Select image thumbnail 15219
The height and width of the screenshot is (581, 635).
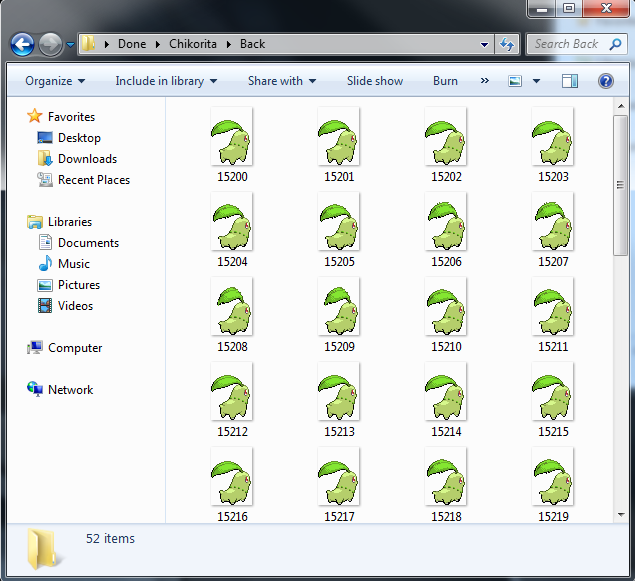coord(552,477)
